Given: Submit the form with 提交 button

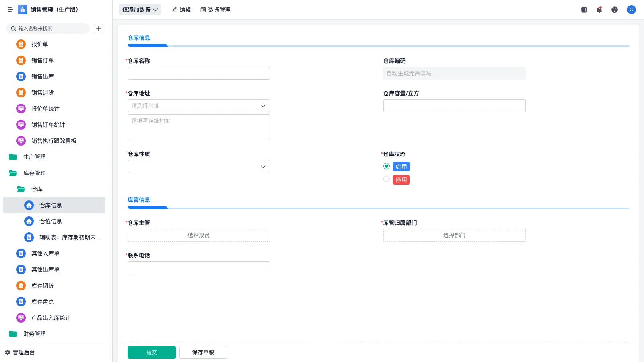Looking at the screenshot, I should point(151,352).
